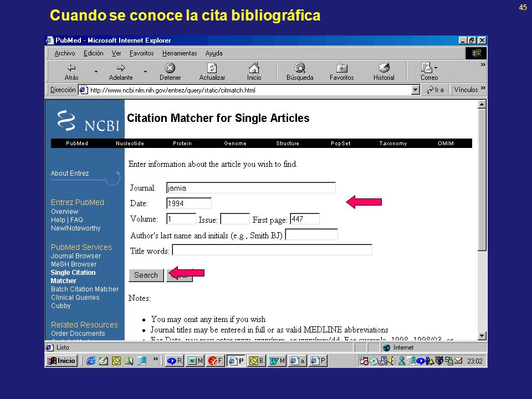This screenshot has width=532, height=399.
Task: Open the Order Documents link
Action: click(x=78, y=334)
